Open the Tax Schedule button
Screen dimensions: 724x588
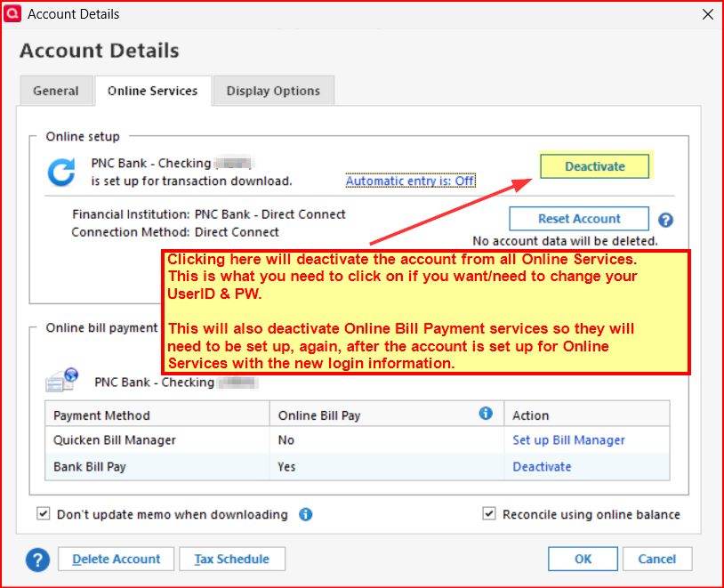click(x=232, y=559)
